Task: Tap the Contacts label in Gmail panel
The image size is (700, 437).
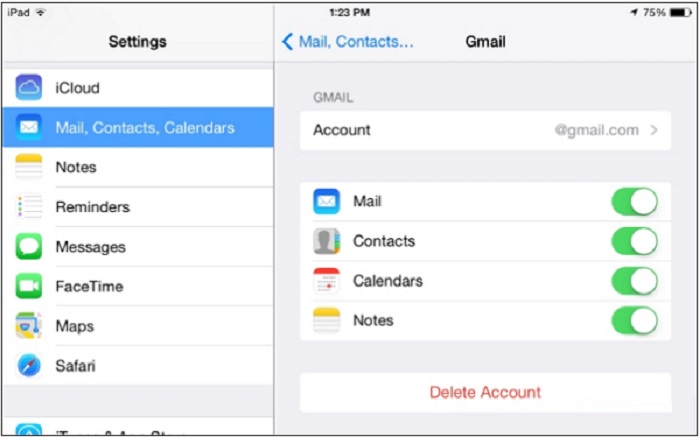Action: click(x=384, y=241)
